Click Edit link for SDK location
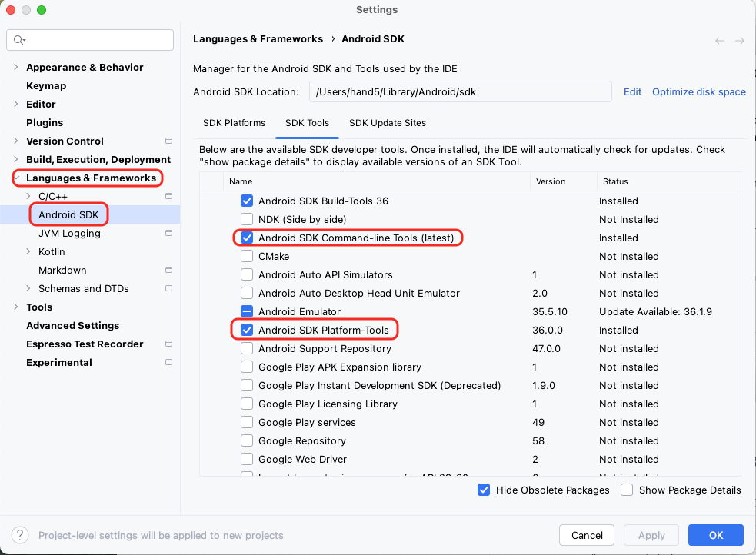756x555 pixels. point(633,92)
